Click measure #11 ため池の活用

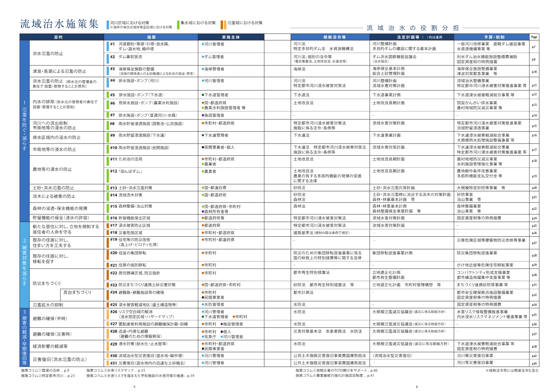pos(126,159)
